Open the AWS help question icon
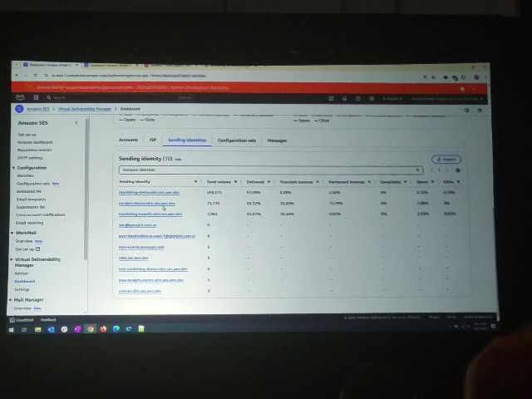This screenshot has width=532, height=399. [358, 98]
